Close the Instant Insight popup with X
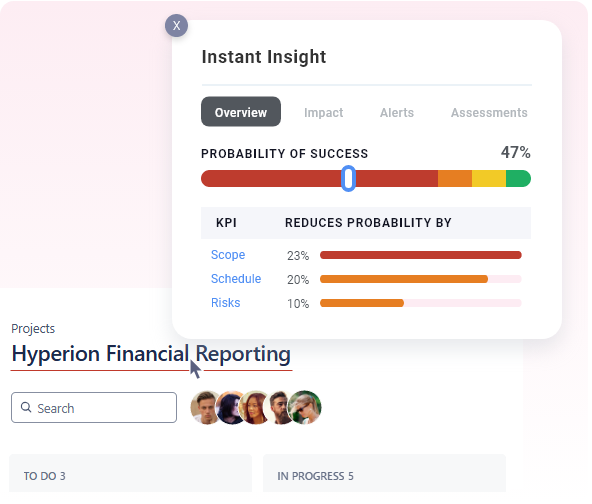 click(176, 26)
